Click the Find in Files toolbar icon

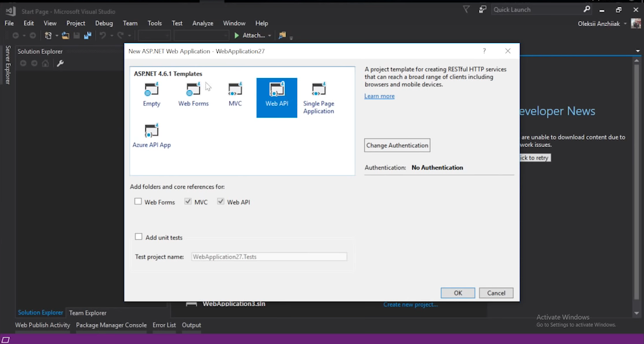tap(282, 36)
